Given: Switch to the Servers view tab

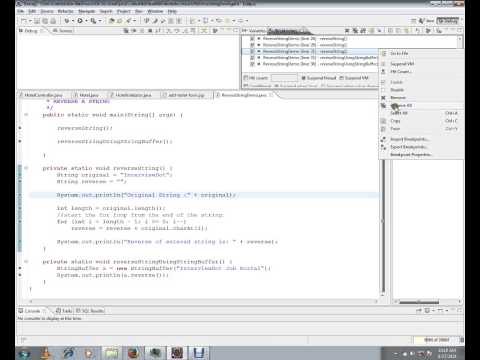Looking at the screenshot, I should pos(63,31).
